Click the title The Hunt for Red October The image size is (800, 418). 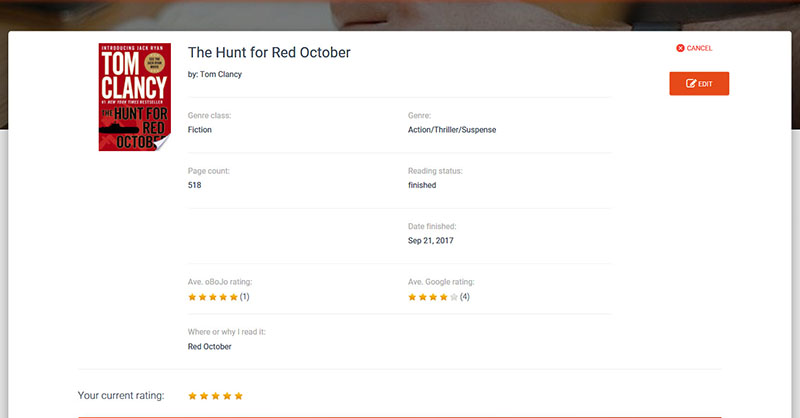point(269,53)
